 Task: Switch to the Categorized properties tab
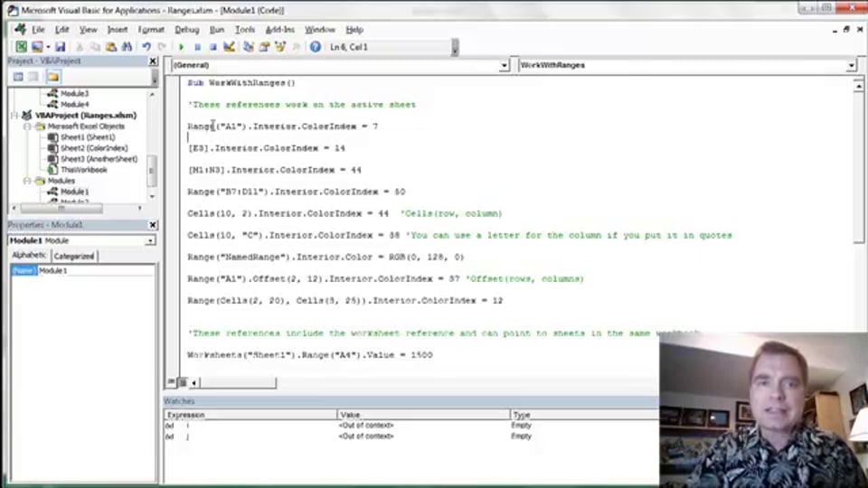[73, 256]
